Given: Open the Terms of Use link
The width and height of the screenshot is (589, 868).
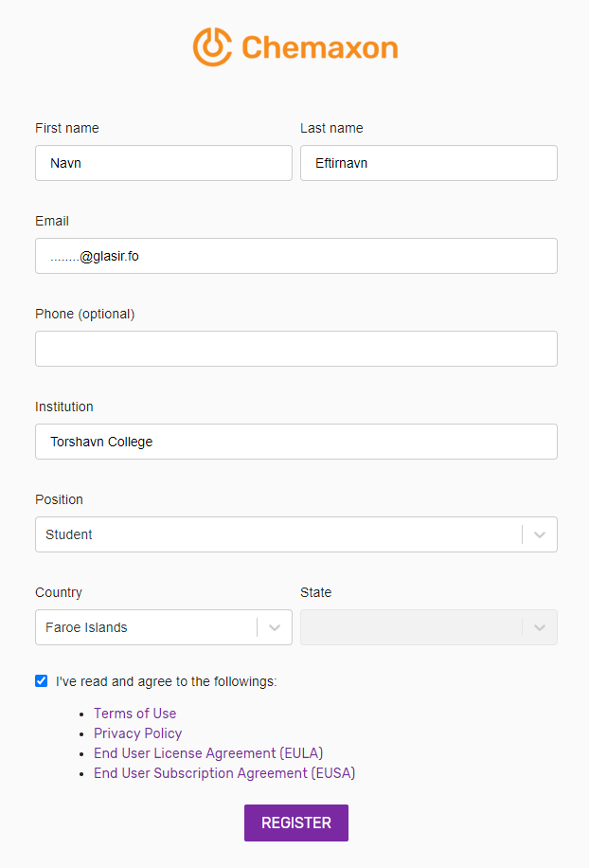Looking at the screenshot, I should [134, 714].
